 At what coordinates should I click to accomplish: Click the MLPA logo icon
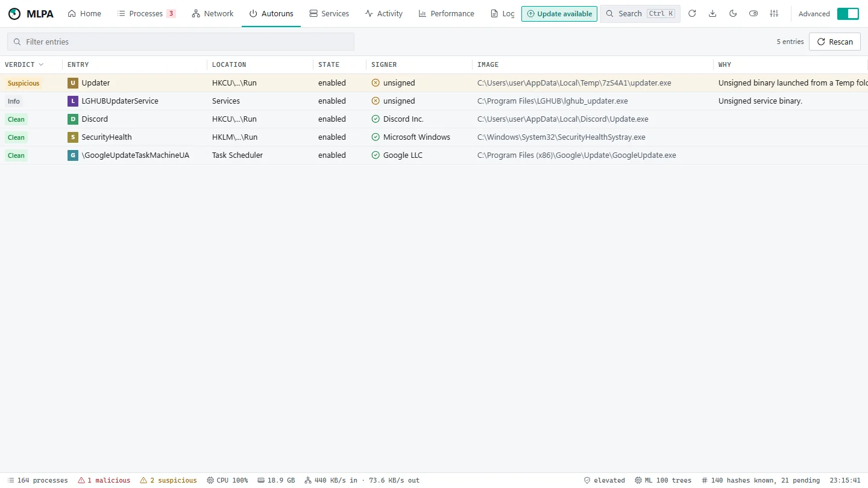click(14, 13)
